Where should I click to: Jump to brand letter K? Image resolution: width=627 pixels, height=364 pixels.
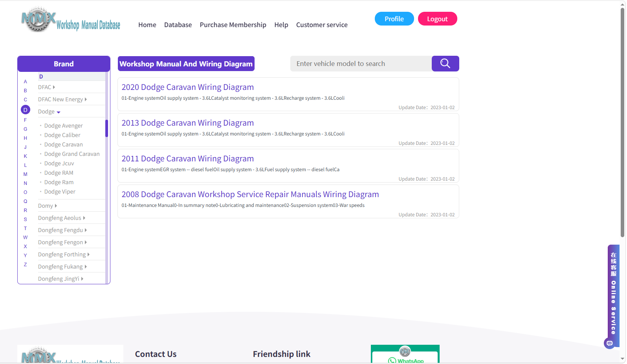click(x=26, y=156)
